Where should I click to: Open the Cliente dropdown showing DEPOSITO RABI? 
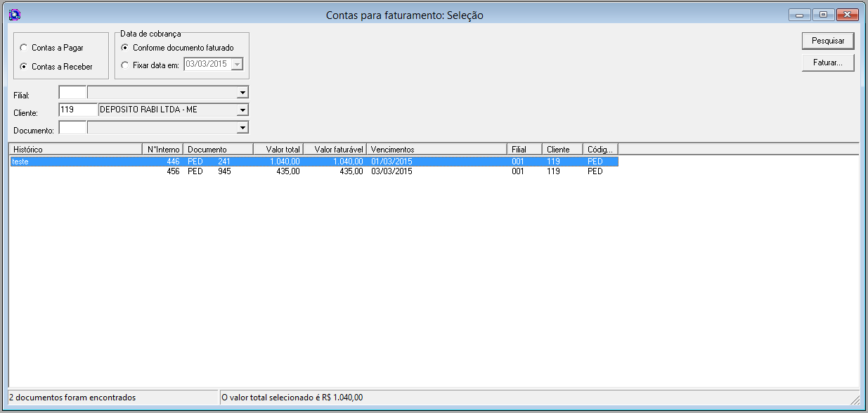tap(242, 110)
